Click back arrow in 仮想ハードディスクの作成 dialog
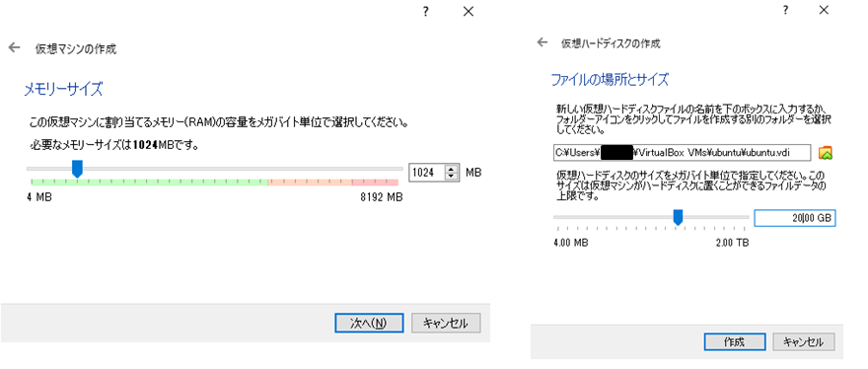Image resolution: width=868 pixels, height=369 pixels. pyautogui.click(x=542, y=42)
